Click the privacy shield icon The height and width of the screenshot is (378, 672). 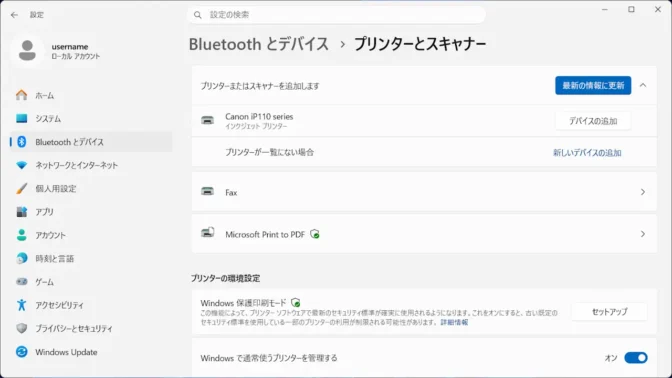click(x=21, y=328)
